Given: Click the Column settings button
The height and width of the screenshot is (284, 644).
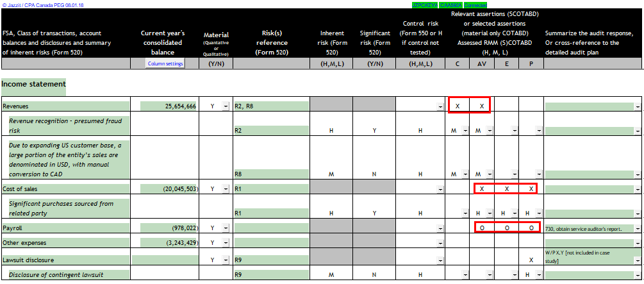Looking at the screenshot, I should [x=166, y=63].
